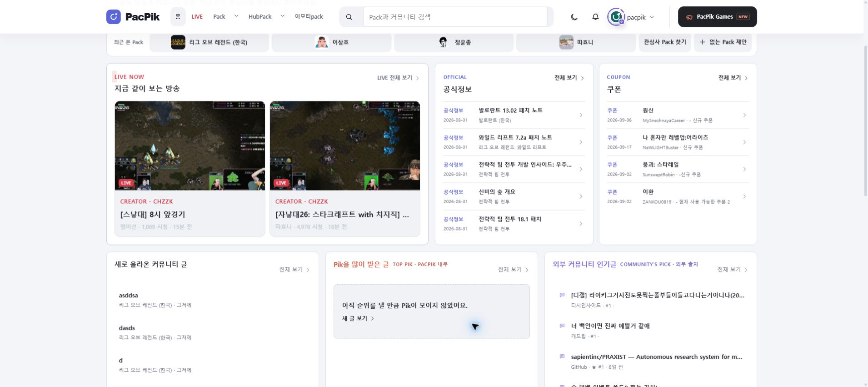The image size is (868, 387).
Task: Expand the Pack dropdown chevron
Action: pyautogui.click(x=236, y=16)
